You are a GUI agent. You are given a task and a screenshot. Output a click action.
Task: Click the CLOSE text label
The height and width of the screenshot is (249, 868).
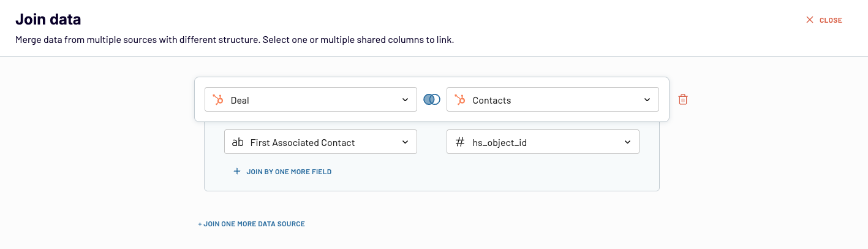(x=831, y=20)
